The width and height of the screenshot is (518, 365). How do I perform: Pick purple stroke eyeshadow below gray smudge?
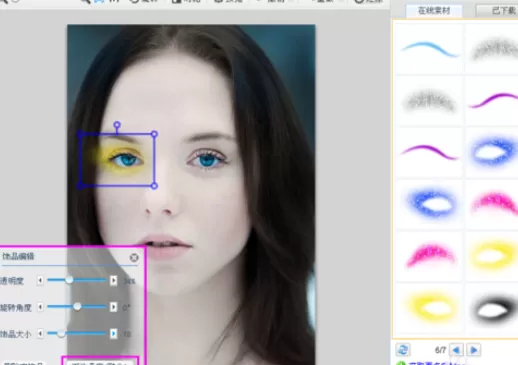(429, 153)
